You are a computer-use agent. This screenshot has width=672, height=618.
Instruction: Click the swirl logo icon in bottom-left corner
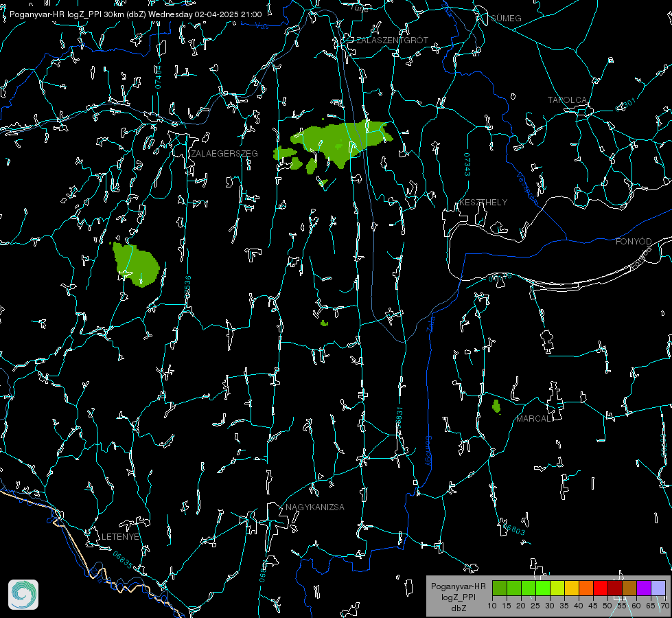click(x=23, y=595)
